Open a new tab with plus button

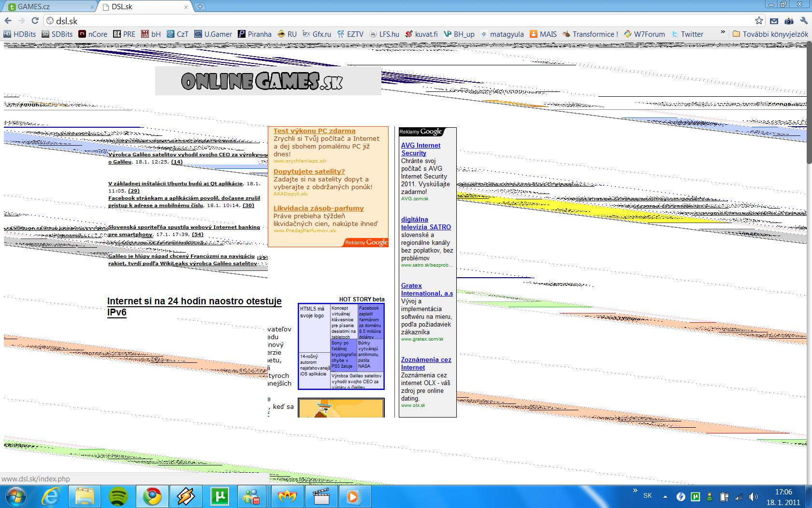point(200,7)
